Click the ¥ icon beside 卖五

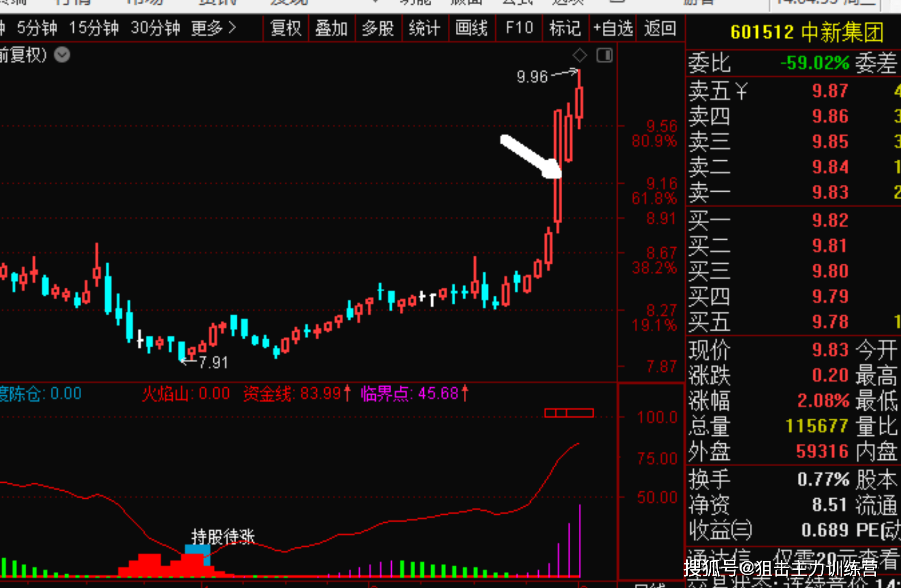pyautogui.click(x=741, y=91)
